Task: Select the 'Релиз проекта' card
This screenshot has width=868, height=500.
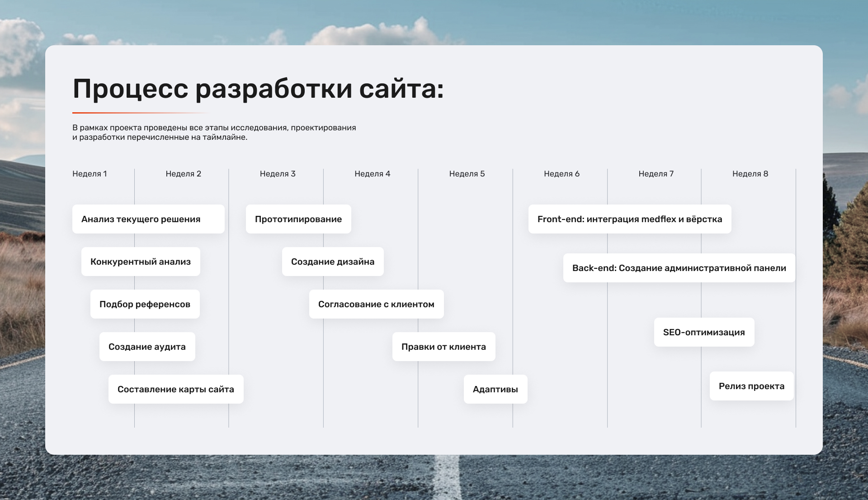Action: pyautogui.click(x=751, y=386)
